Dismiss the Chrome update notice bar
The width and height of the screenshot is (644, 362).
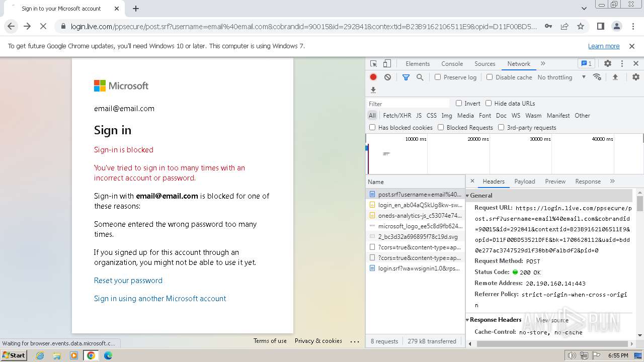[x=632, y=46]
